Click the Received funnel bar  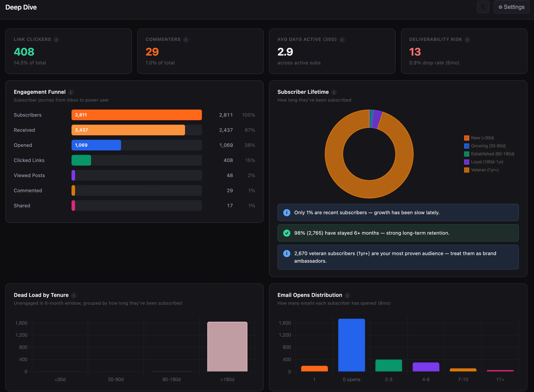128,130
